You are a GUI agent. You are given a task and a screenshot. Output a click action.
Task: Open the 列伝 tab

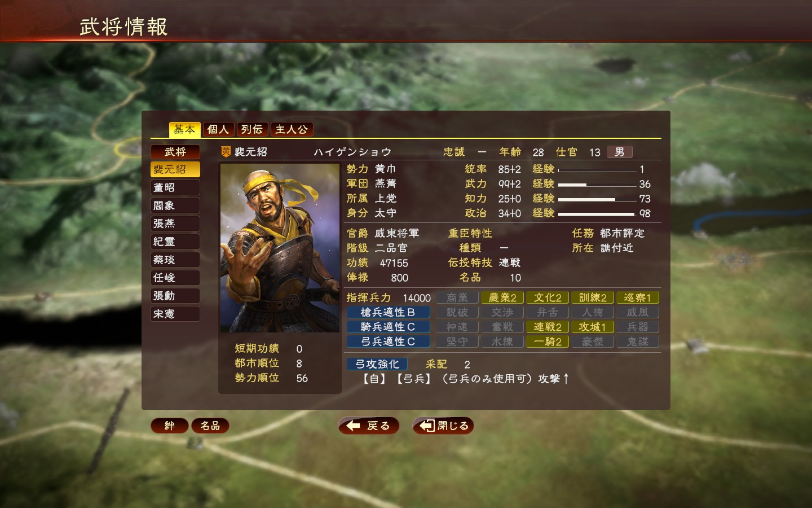[x=252, y=129]
